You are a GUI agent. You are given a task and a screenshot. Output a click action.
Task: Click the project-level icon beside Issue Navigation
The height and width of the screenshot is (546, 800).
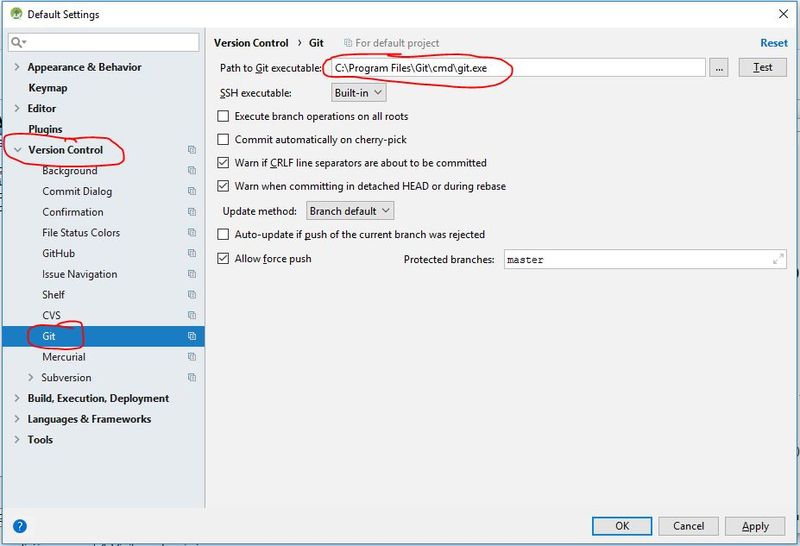tap(192, 274)
